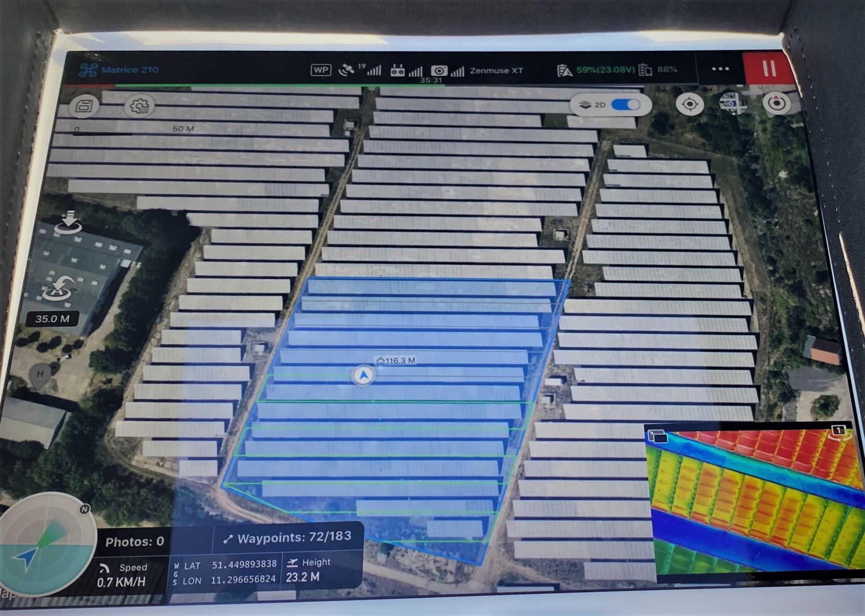Lock map orientation with the compass button
Screen dimensions: 865x616
(x=776, y=103)
